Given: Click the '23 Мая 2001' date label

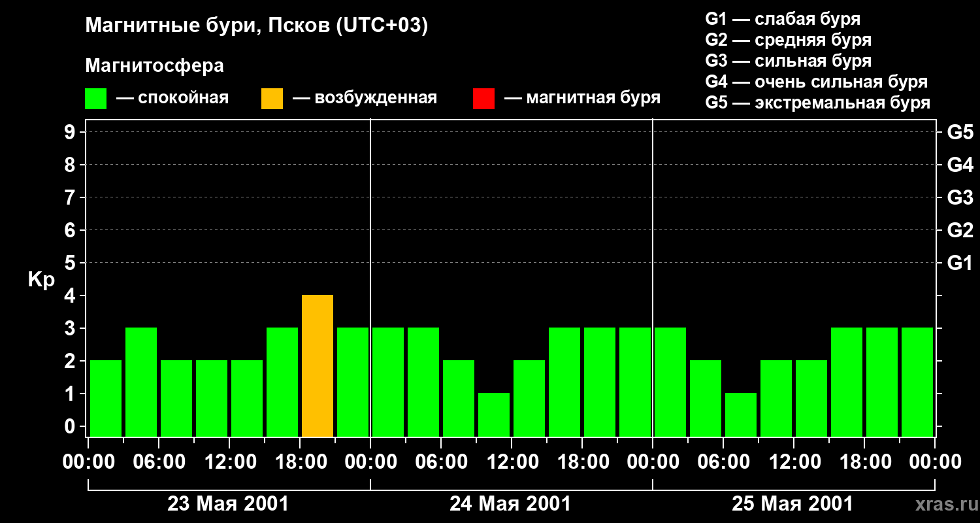Looking at the screenshot, I should 228,504.
